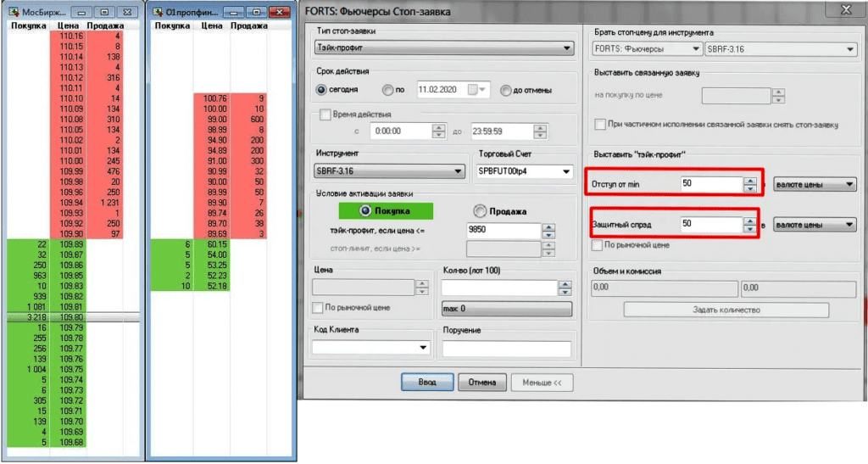Adjust the 'Защитный спрэд' stepper arrows

point(749,225)
